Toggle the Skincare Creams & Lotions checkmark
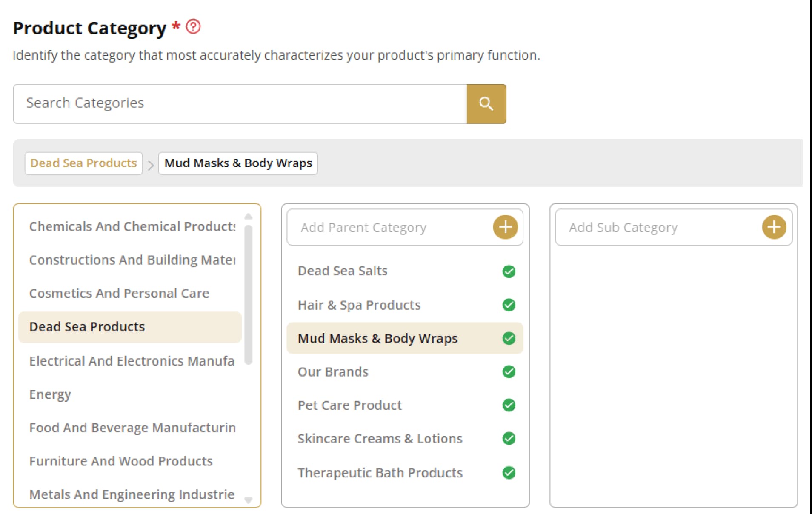The width and height of the screenshot is (812, 514). (x=509, y=439)
